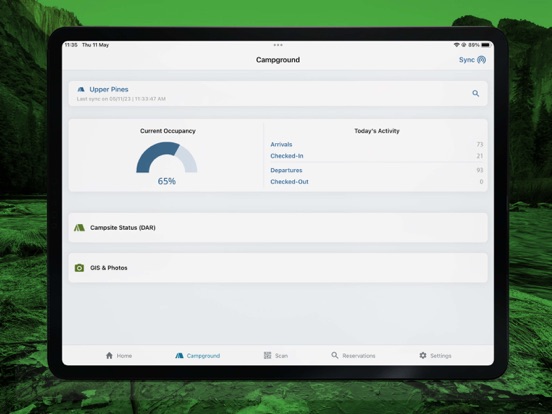This screenshot has height=414, width=552.
Task: Click the Settings gear icon
Action: pos(423,356)
